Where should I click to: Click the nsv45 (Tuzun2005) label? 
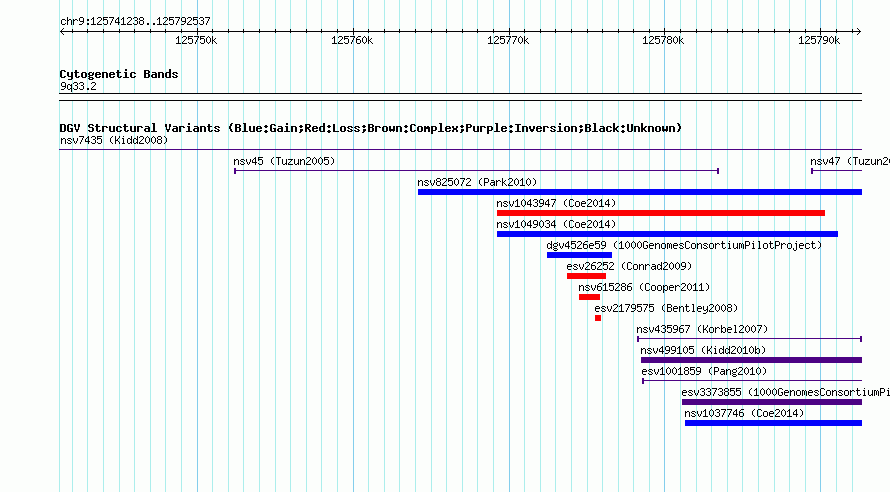pyautogui.click(x=284, y=161)
